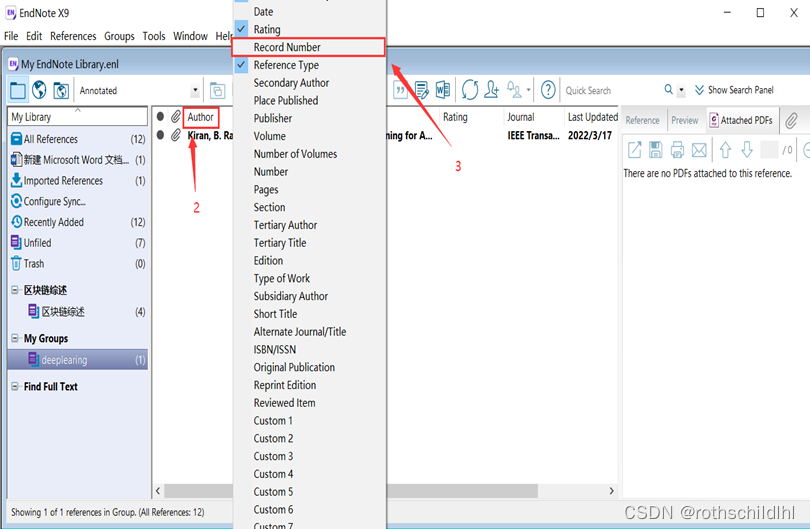This screenshot has height=529, width=810.
Task: Click the Copy to Local Library icon
Action: pyautogui.click(x=217, y=91)
